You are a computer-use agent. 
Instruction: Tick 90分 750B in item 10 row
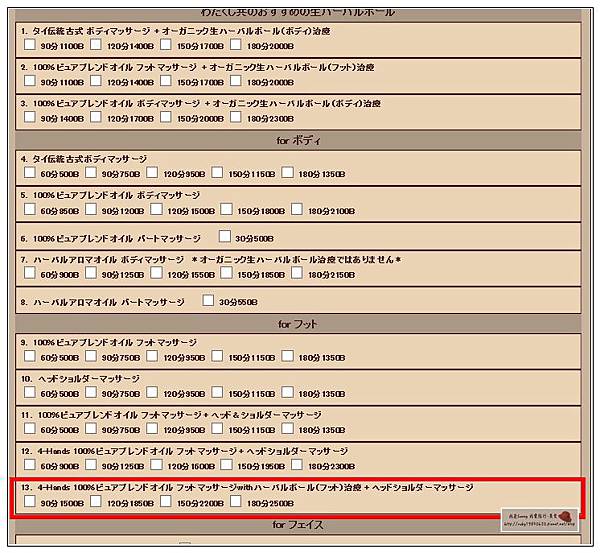(x=91, y=392)
